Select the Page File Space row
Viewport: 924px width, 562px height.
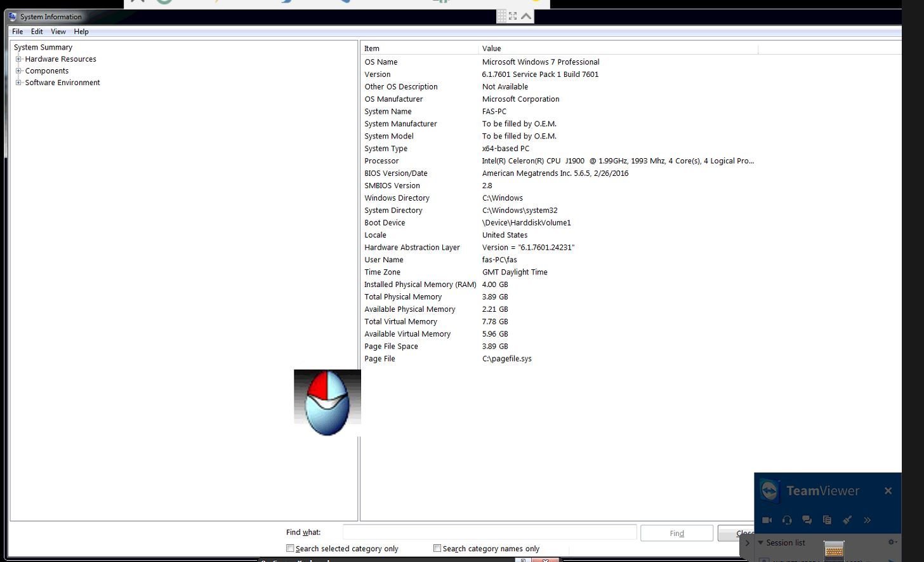(x=559, y=347)
